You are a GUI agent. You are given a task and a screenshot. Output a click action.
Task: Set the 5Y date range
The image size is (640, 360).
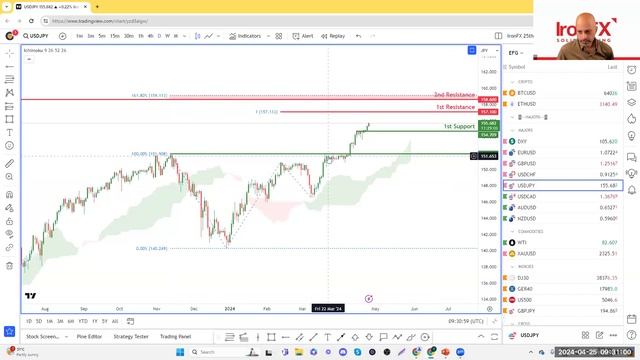pyautogui.click(x=105, y=321)
